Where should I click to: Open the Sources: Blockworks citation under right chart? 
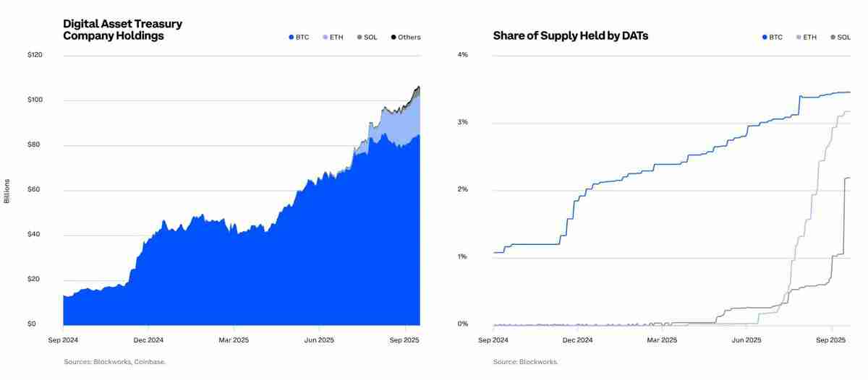click(525, 362)
